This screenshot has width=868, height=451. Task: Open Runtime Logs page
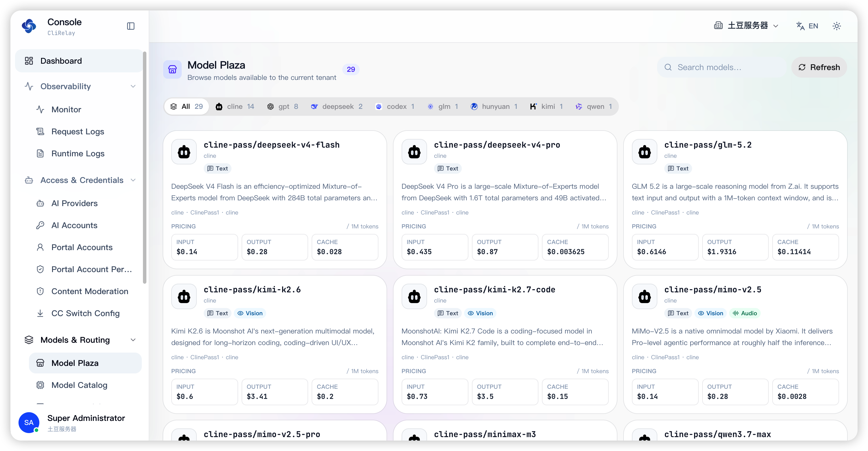85,153
